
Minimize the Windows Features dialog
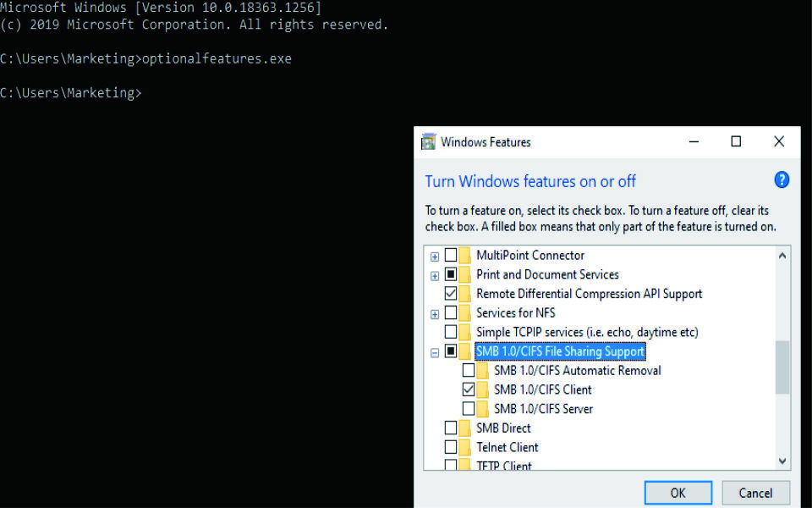[x=694, y=141]
